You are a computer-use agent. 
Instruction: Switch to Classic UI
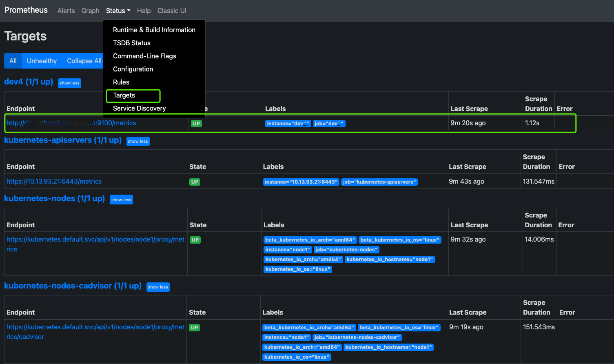pos(172,11)
